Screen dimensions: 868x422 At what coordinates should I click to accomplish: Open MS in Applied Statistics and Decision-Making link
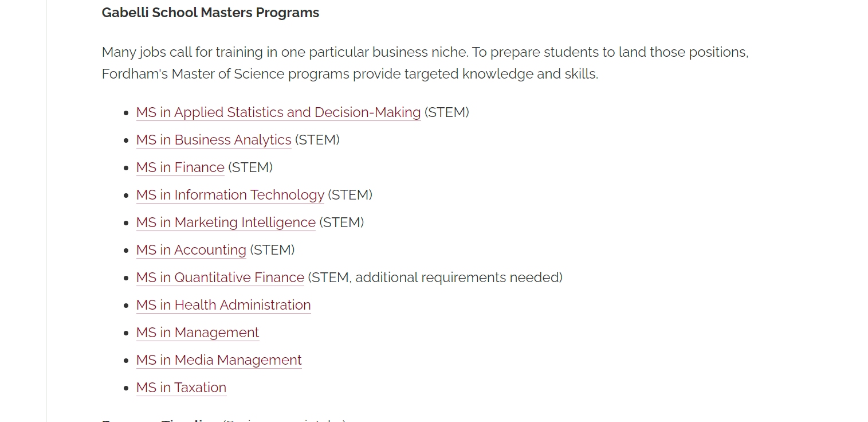tap(278, 112)
